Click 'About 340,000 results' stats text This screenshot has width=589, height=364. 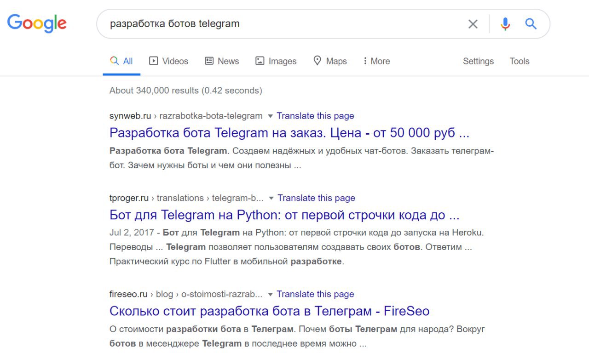click(185, 91)
